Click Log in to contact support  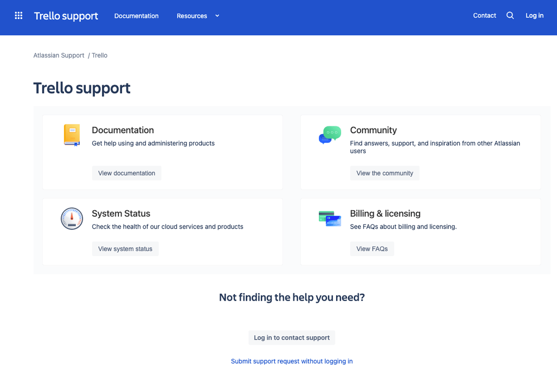click(x=291, y=338)
